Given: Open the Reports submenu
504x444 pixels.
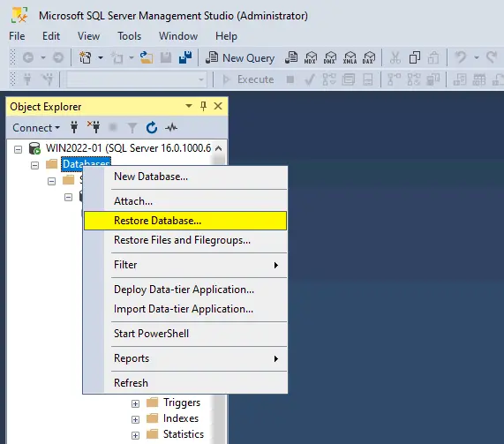Looking at the screenshot, I should pos(185,358).
